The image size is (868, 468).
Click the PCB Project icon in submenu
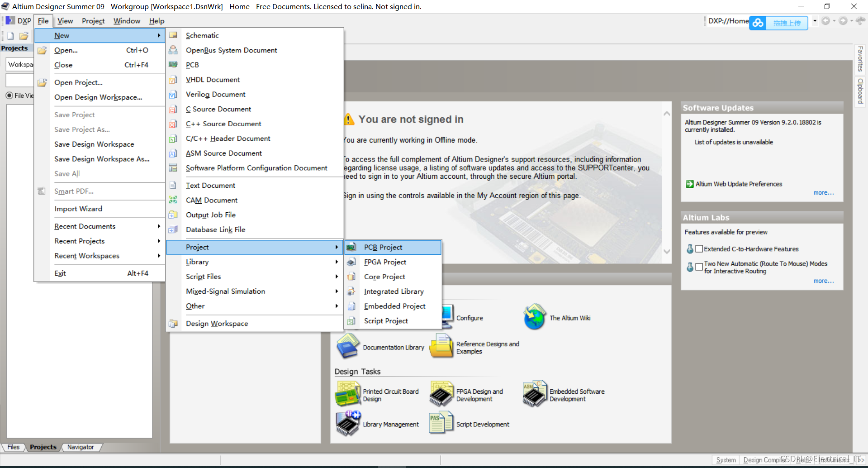(x=351, y=247)
